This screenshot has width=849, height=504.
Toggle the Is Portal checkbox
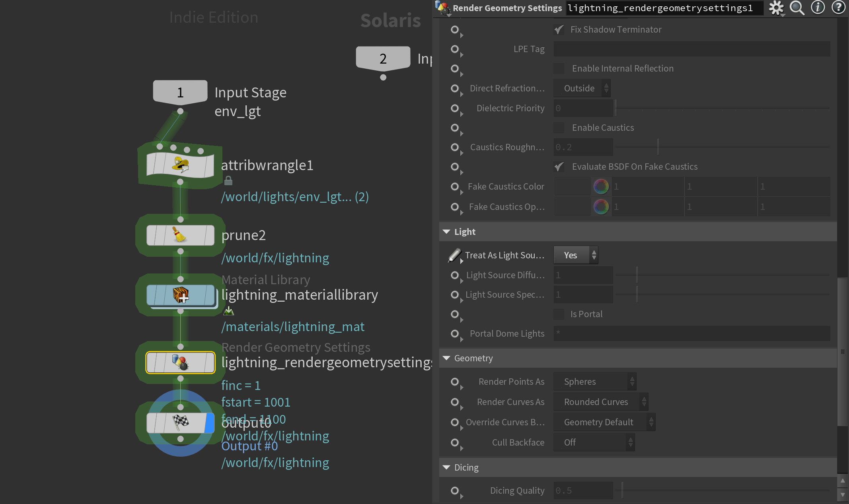pyautogui.click(x=559, y=314)
